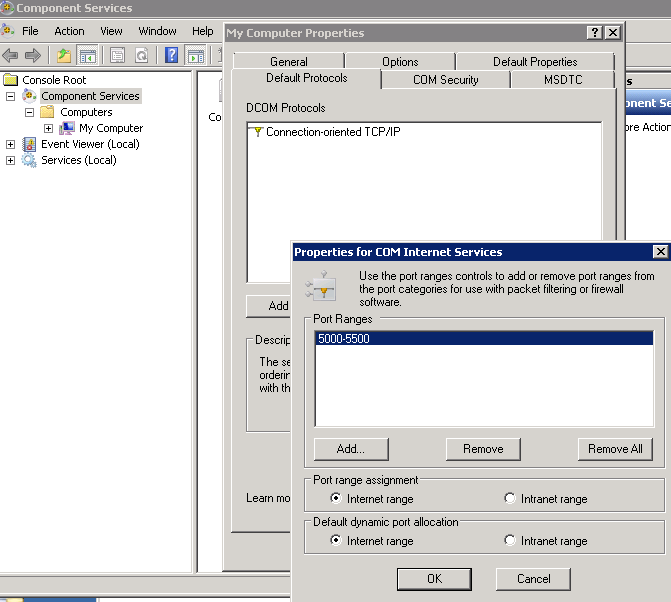Select the 5000-5500 port range entry
671x602 pixels.
pyautogui.click(x=343, y=339)
